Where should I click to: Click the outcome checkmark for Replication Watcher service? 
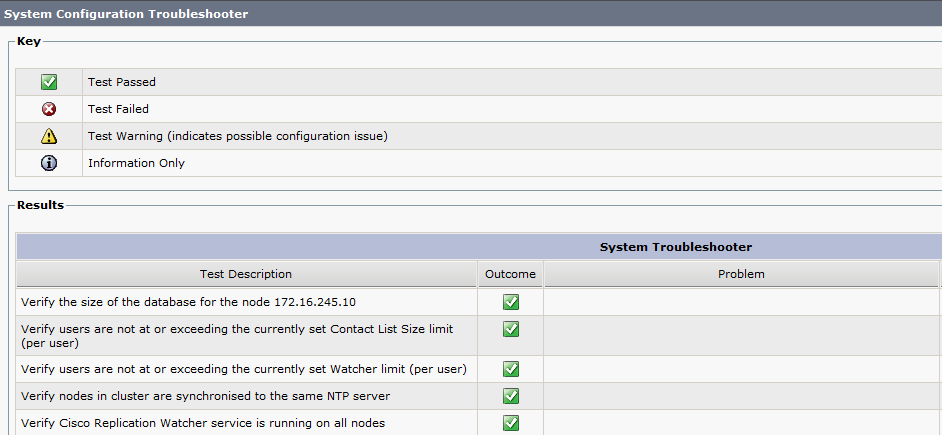pos(510,423)
